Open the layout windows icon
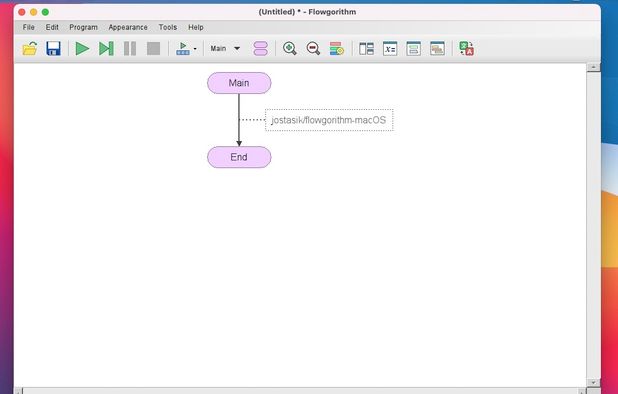This screenshot has width=618, height=394. click(366, 48)
